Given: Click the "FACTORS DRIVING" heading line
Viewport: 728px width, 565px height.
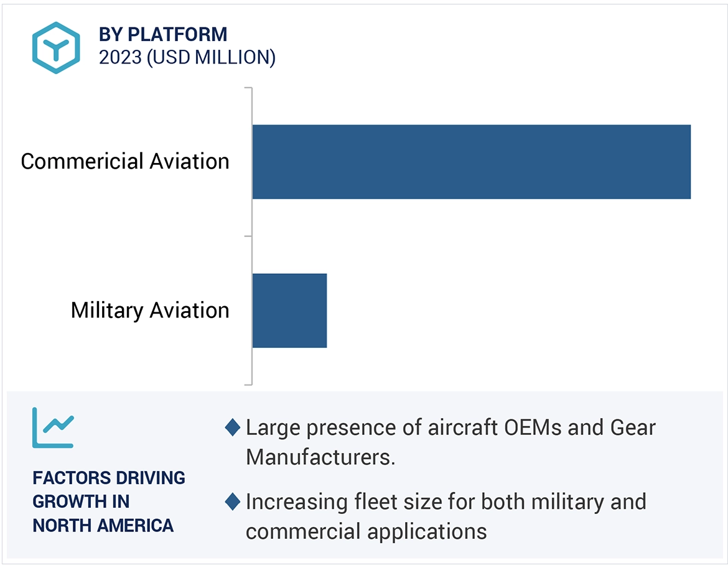Looking at the screenshot, I should pos(109,478).
